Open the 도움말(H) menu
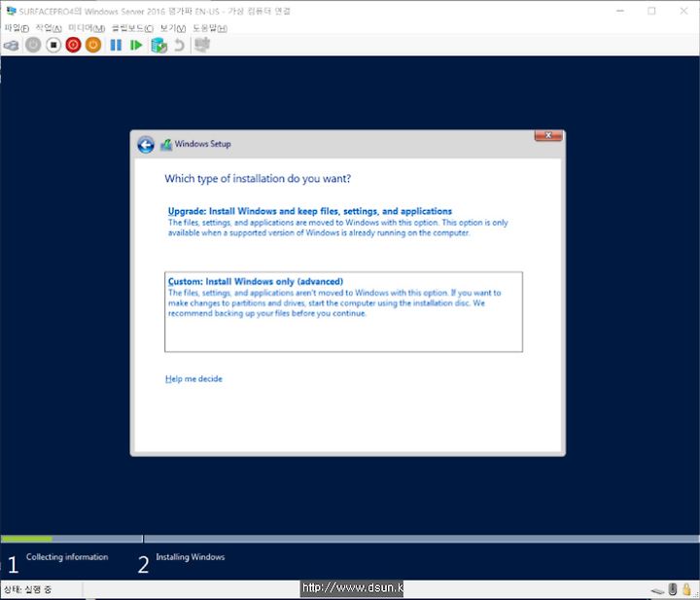This screenshot has width=700, height=600. 210,28
